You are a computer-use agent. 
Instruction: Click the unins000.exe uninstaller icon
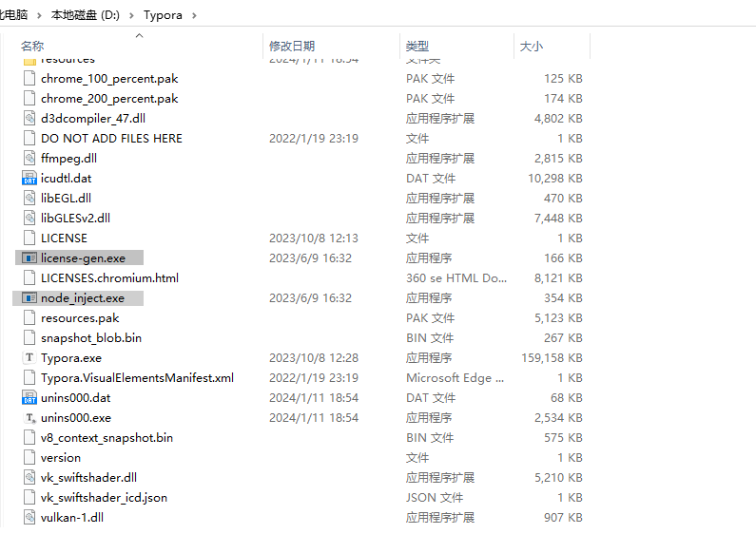pyautogui.click(x=29, y=418)
